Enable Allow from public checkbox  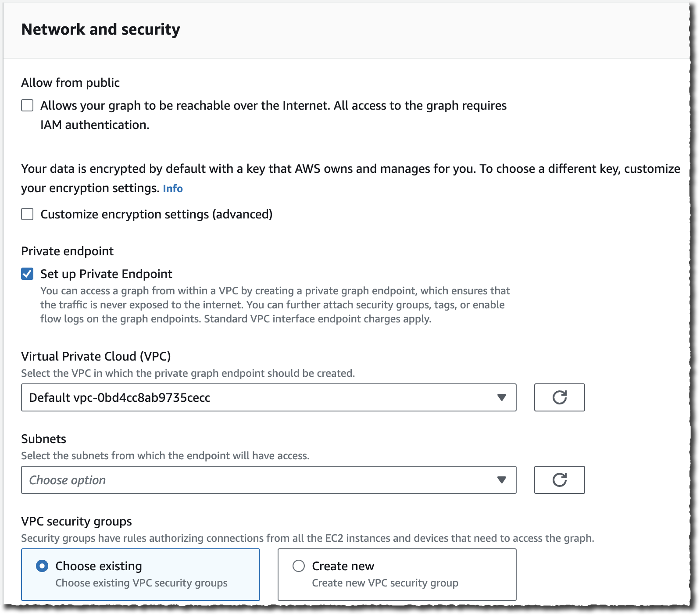coord(27,105)
